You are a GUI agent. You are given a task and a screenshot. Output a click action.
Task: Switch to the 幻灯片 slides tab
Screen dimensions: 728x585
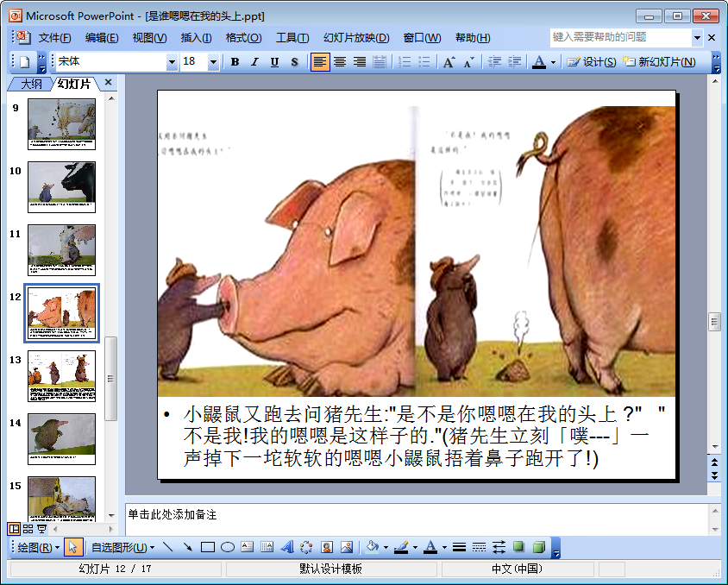coord(74,84)
